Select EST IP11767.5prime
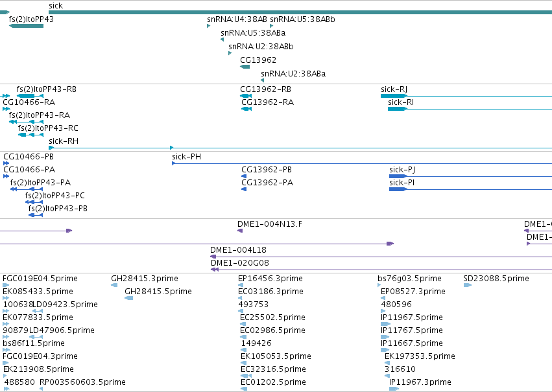 pos(411,331)
